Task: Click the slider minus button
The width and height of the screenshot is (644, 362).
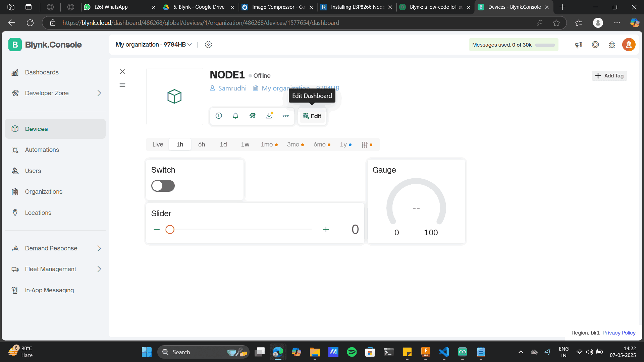Action: 157,230
